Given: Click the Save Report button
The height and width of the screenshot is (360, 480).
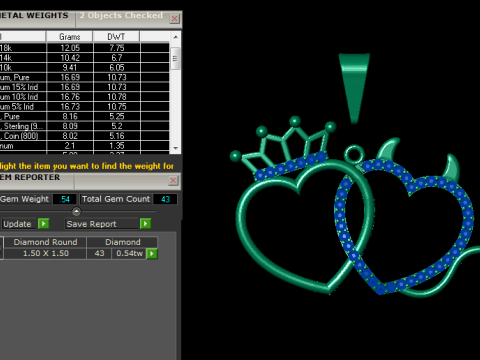Looking at the screenshot, I should (x=102, y=224).
